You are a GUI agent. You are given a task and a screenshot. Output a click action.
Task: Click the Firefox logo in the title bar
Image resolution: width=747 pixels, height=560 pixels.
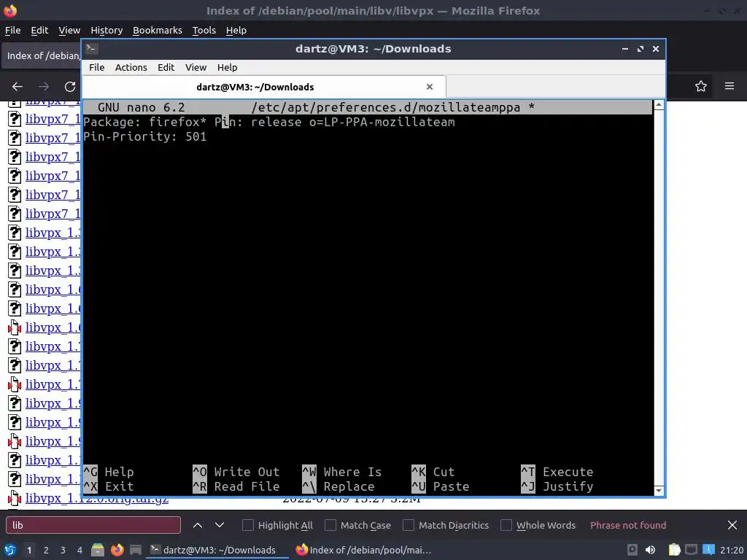pos(10,10)
